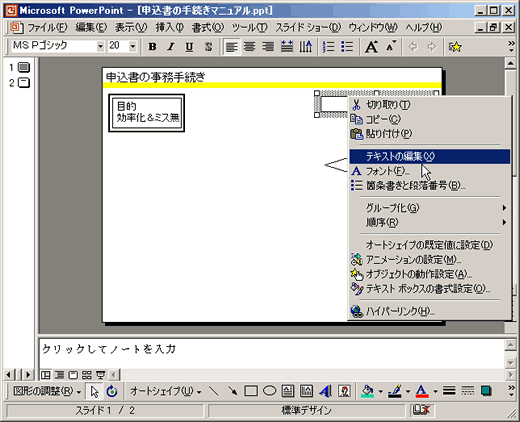
Task: Choose 貼り付け(P) in context menu
Action: pos(430,134)
